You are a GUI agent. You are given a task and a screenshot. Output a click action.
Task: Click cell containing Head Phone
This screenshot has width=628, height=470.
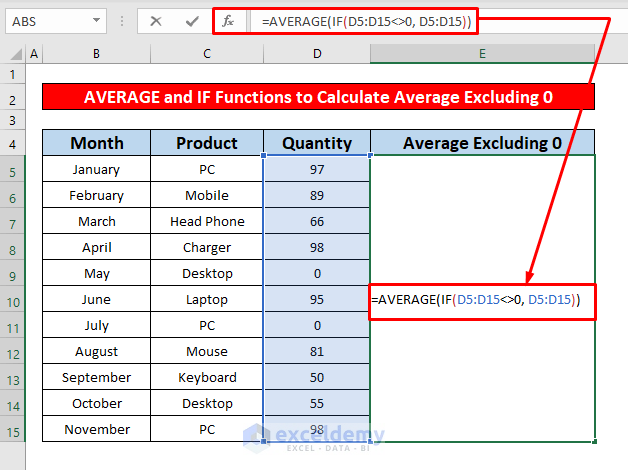(207, 221)
